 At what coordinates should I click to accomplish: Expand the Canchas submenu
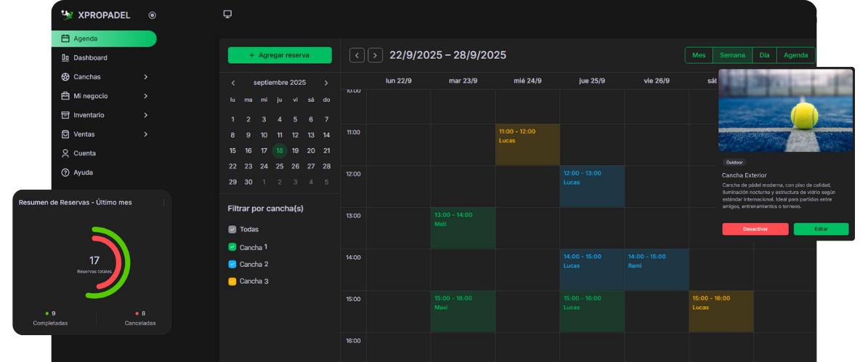145,77
